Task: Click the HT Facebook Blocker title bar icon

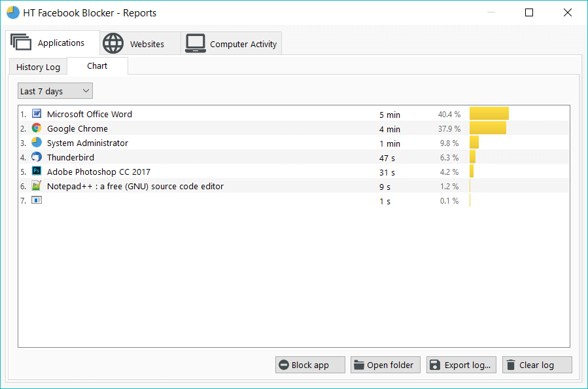Action: tap(12, 12)
